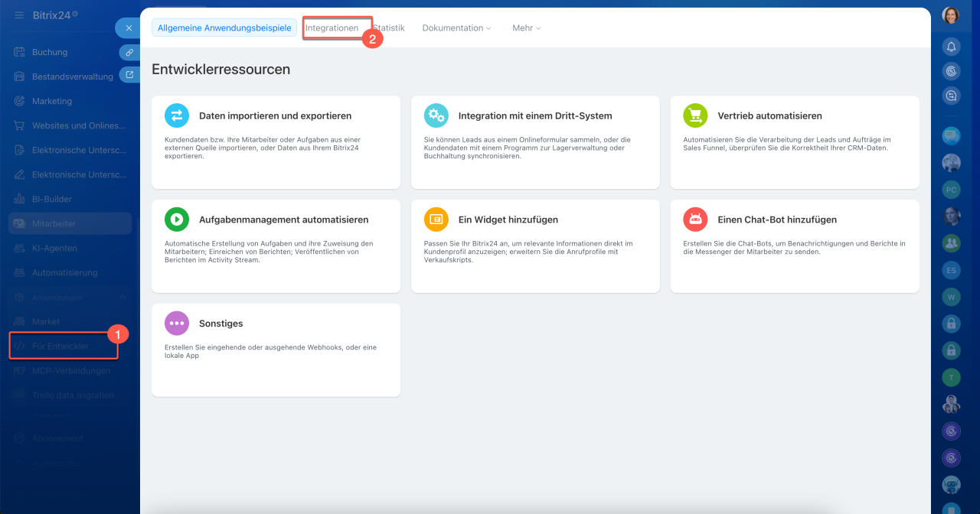The height and width of the screenshot is (514, 980).
Task: Click the Integration mit einem Dritt-System gear icon
Action: click(x=436, y=115)
